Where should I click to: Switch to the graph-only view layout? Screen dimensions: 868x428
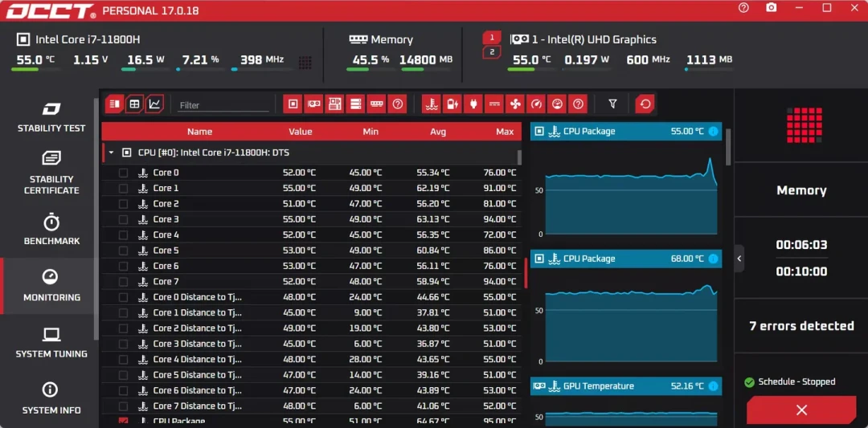coord(155,104)
